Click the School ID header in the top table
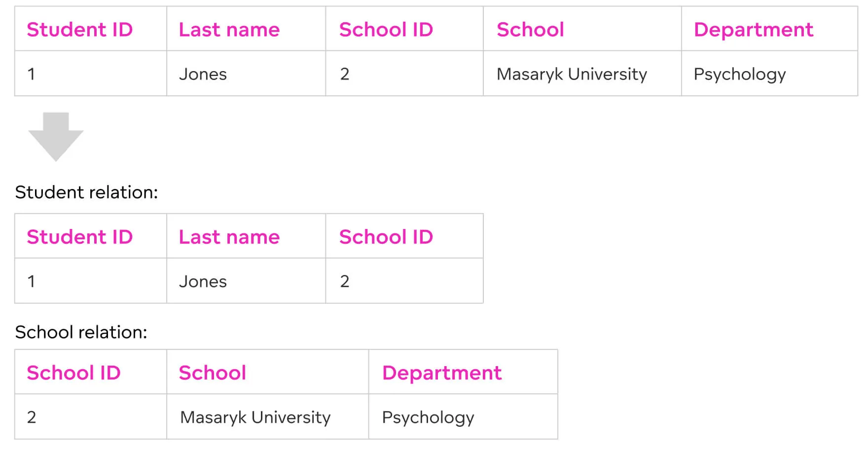 tap(386, 30)
